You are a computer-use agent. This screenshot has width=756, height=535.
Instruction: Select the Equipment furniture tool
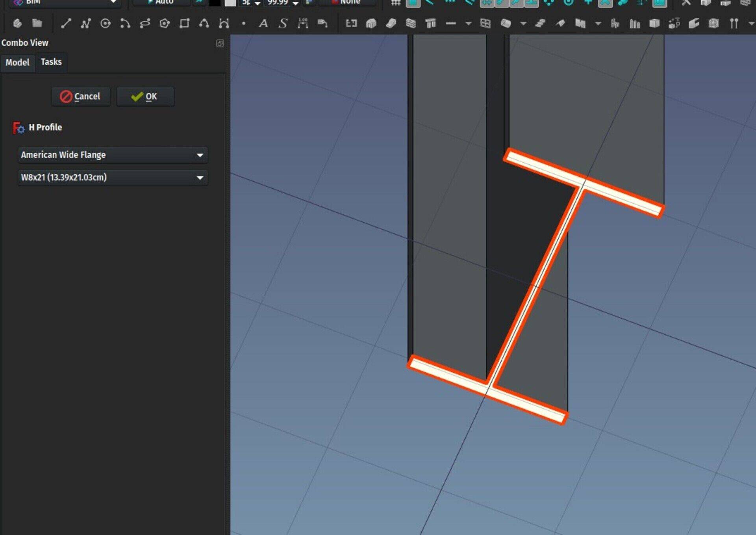point(615,24)
